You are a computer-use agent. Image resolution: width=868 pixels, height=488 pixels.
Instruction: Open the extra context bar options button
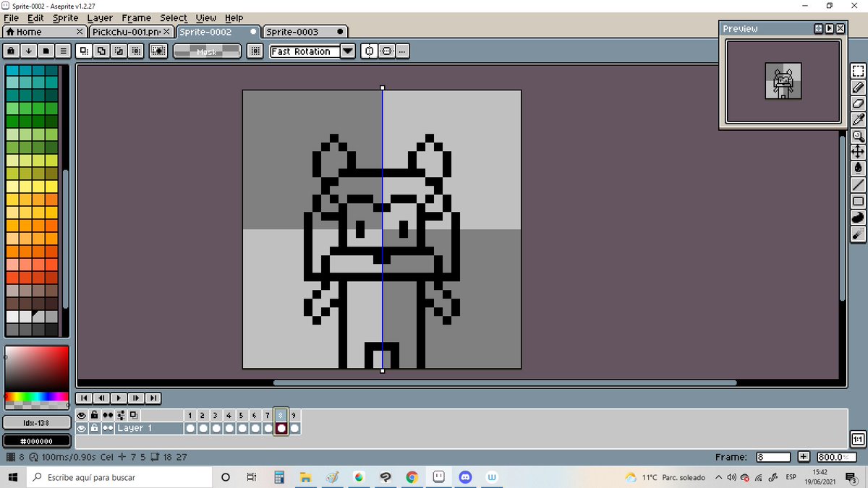pos(403,51)
